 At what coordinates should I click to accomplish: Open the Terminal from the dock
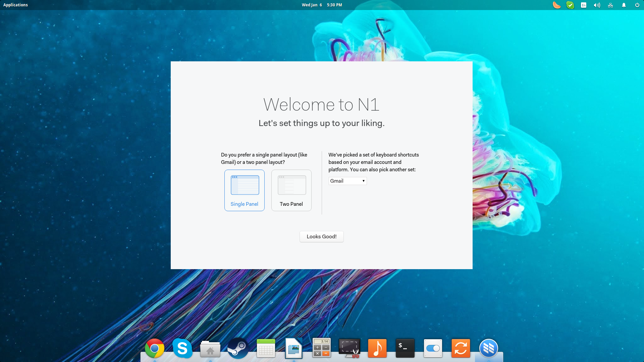(x=405, y=348)
